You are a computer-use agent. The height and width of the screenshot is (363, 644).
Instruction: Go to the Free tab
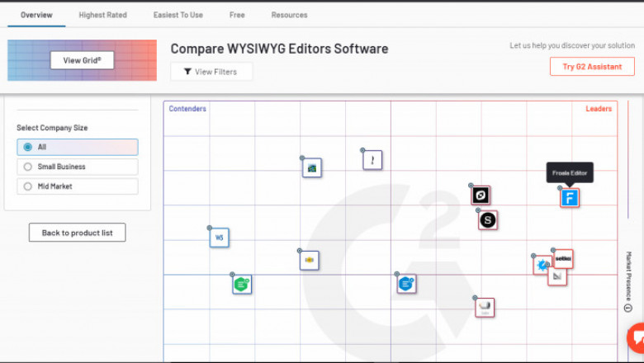point(237,15)
